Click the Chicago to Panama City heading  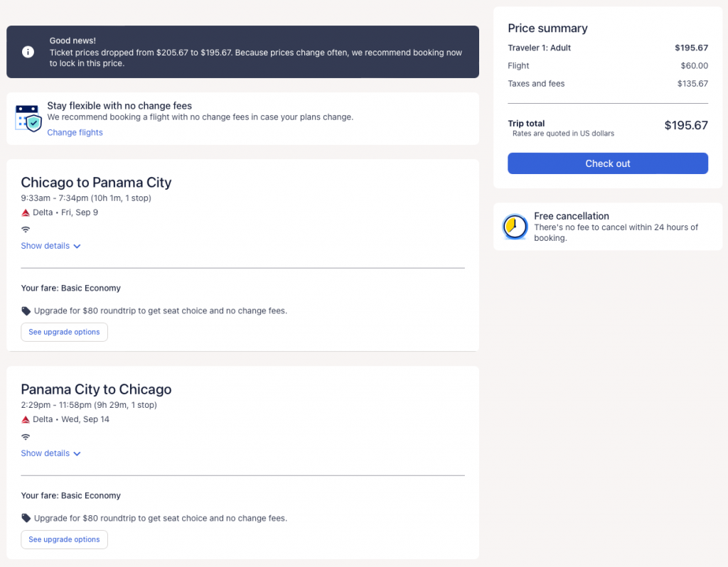(x=96, y=183)
